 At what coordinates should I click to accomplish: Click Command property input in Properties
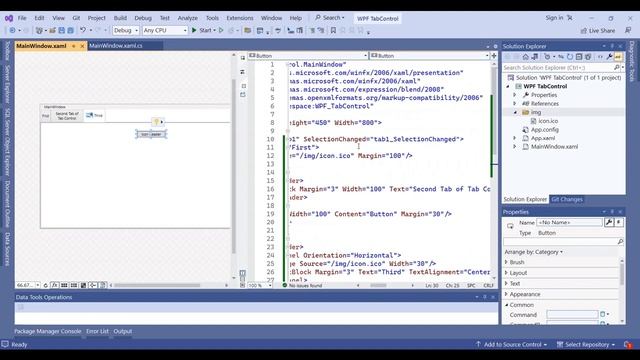[x=572, y=314]
